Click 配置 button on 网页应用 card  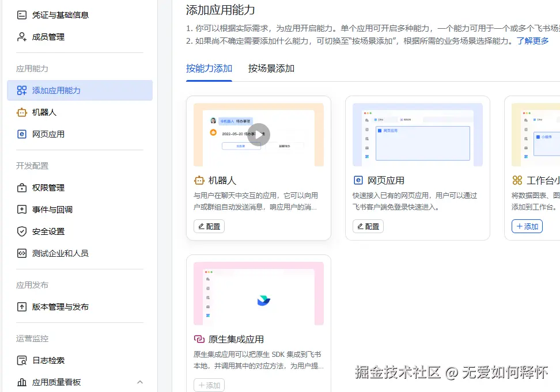(x=368, y=226)
